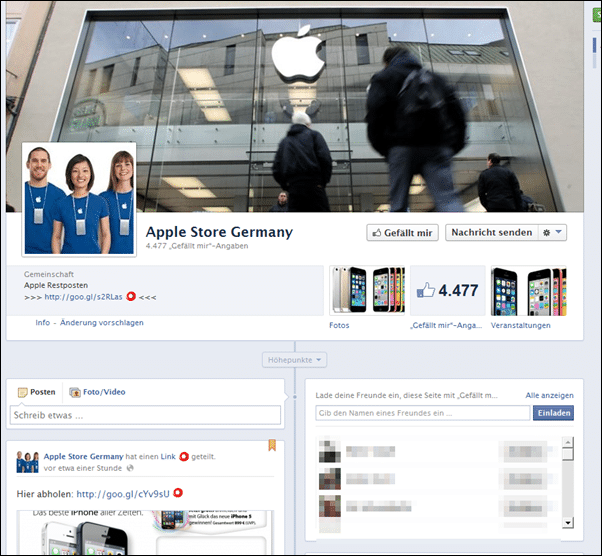Open Apple Store Germany post author link
The image size is (602, 556).
click(x=83, y=457)
